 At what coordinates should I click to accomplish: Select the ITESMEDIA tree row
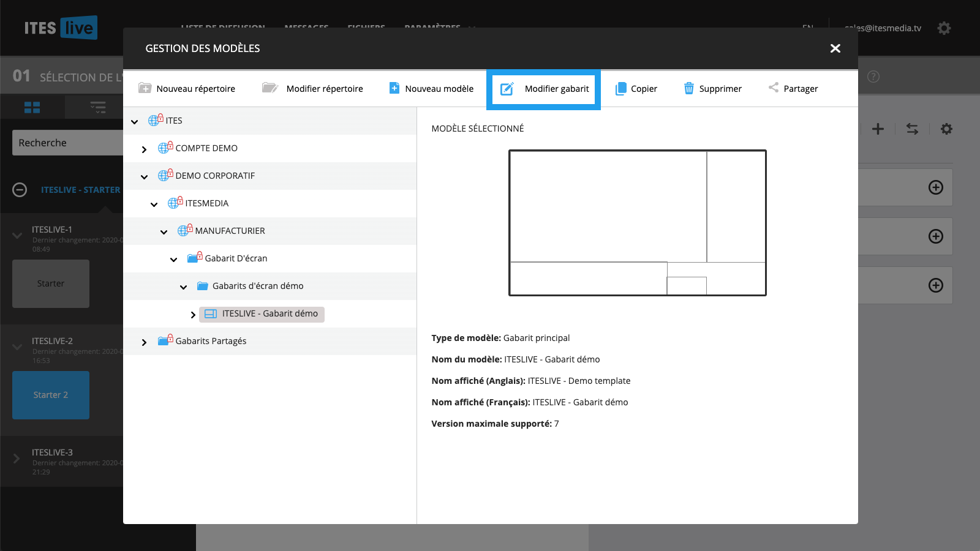(270, 203)
